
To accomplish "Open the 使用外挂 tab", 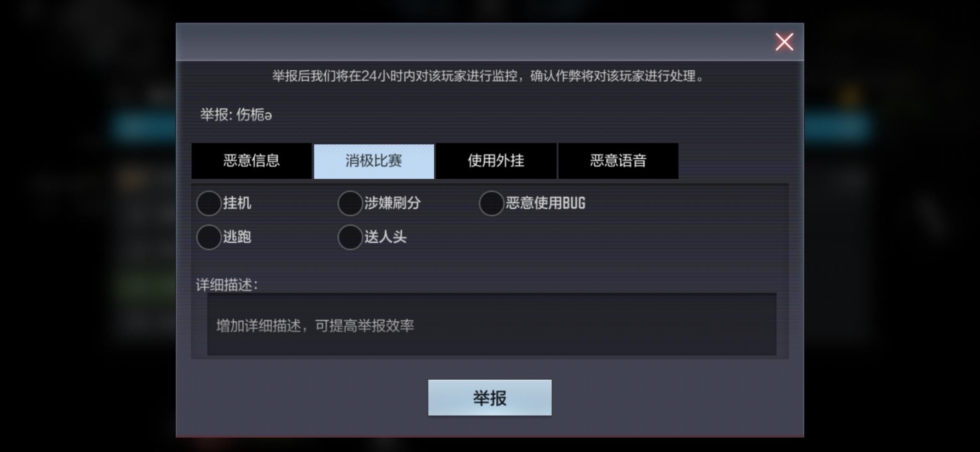I will coord(496,161).
